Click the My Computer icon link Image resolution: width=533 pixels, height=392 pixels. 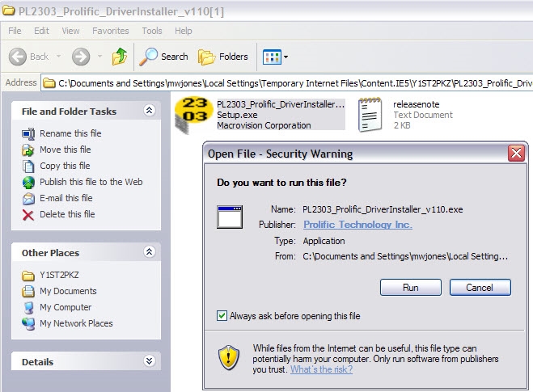[x=28, y=307]
